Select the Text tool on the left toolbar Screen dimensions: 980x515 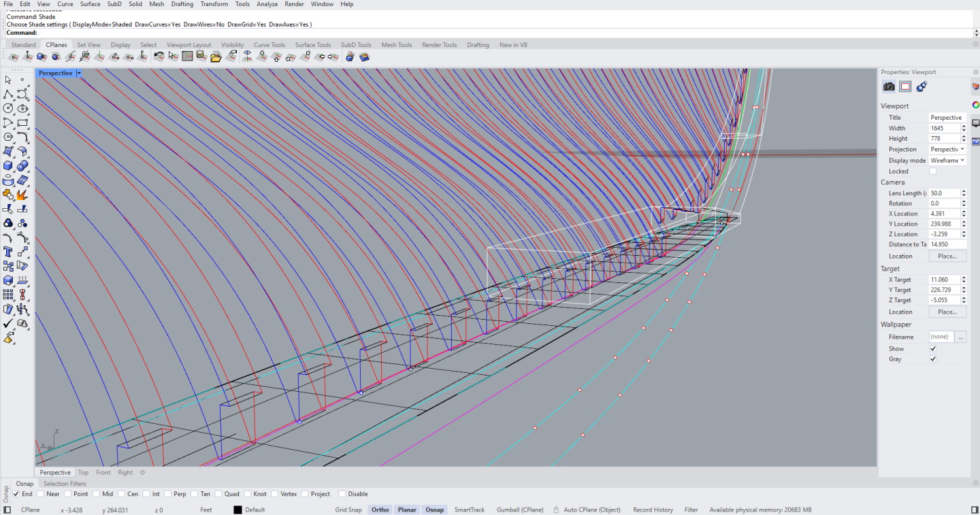tap(6, 251)
